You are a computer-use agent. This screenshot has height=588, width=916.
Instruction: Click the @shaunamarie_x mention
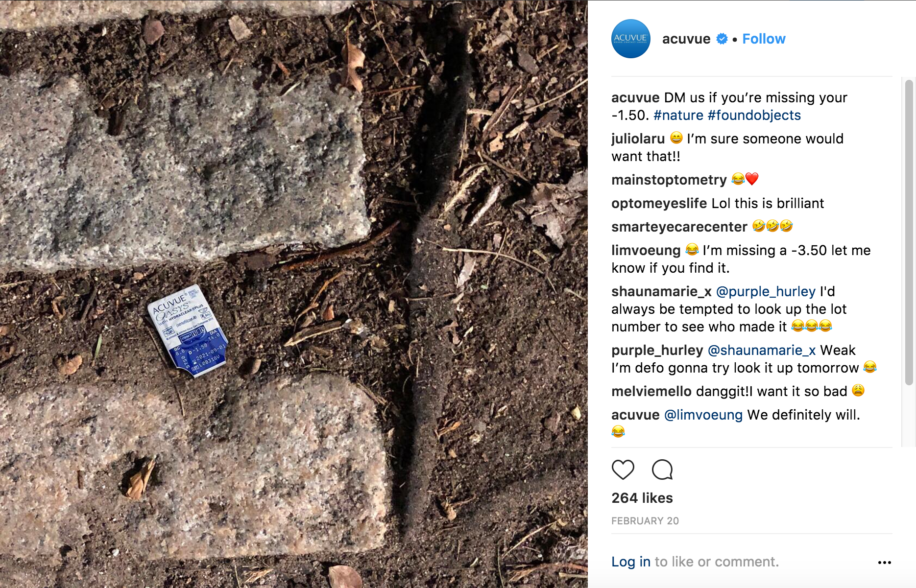[x=762, y=350]
